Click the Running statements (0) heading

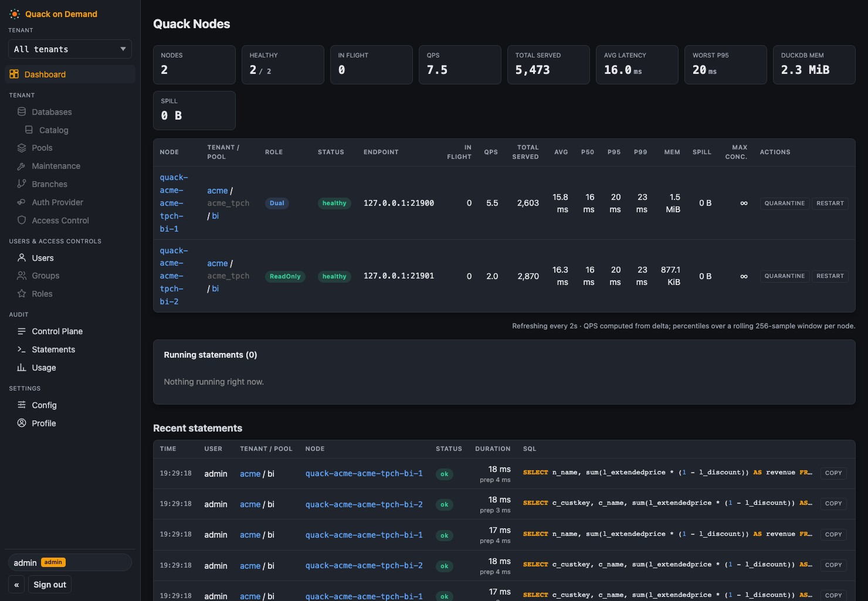211,355
